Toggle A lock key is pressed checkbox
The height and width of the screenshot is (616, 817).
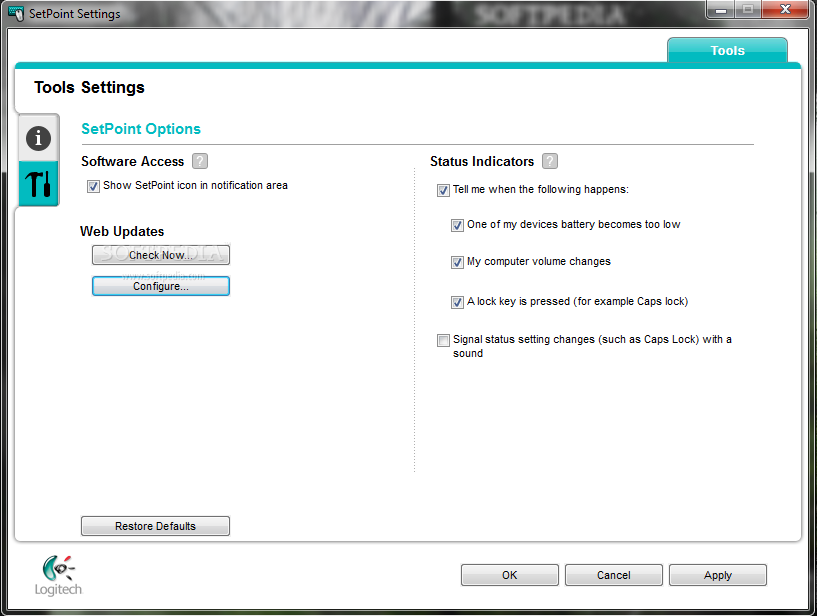click(x=457, y=302)
